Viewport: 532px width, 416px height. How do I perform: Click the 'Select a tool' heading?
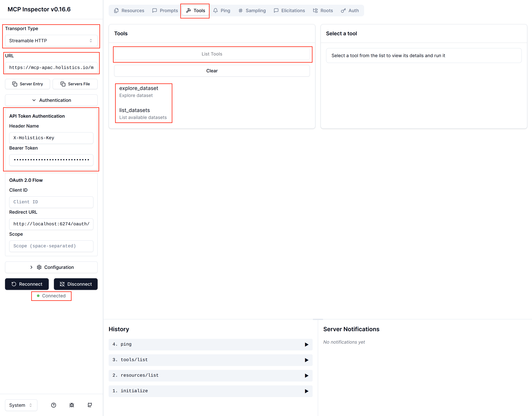pyautogui.click(x=341, y=33)
